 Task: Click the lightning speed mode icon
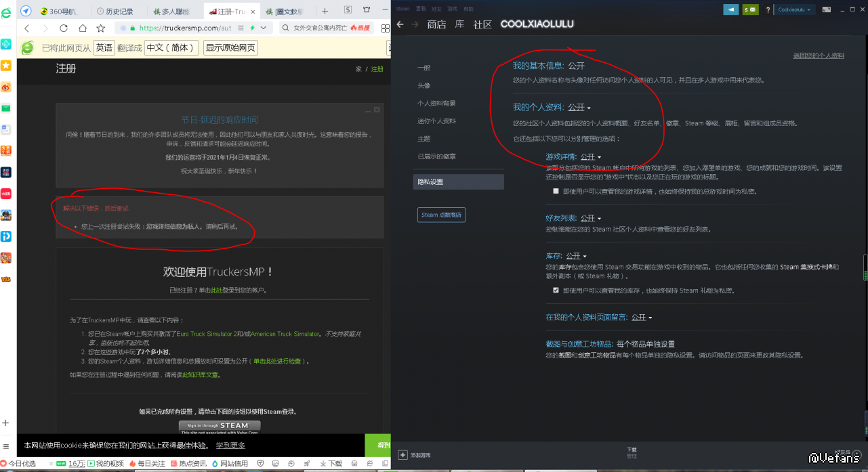click(252, 28)
